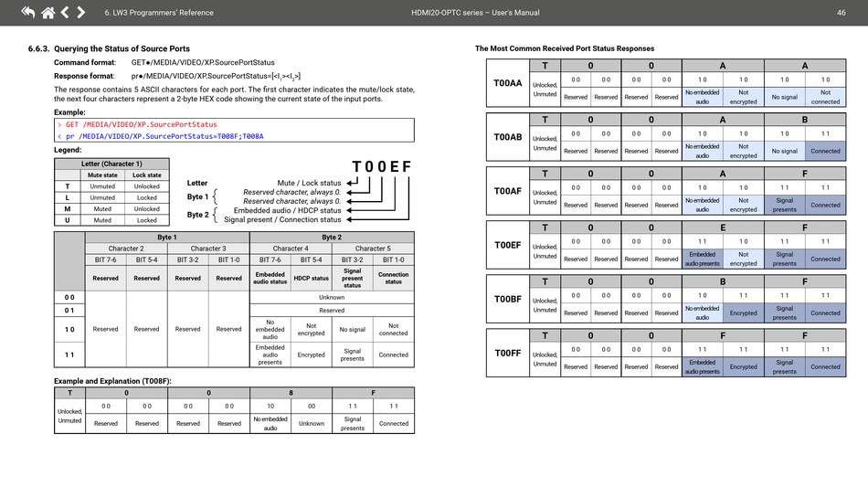Select the 'Mute / Lock status' diagram label
Screen dimensions: 868x487
(309, 183)
